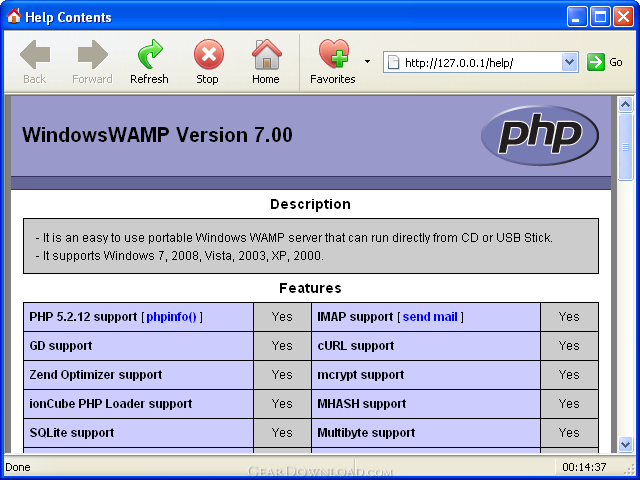Viewport: 640px width, 480px height.
Task: Maximize the Help Contents window
Action: tap(600, 17)
